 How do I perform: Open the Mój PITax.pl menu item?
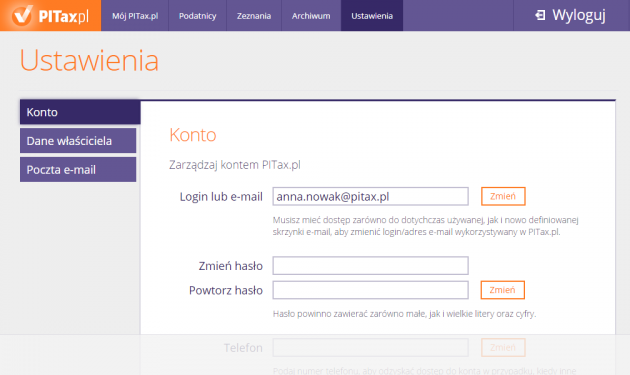(135, 16)
